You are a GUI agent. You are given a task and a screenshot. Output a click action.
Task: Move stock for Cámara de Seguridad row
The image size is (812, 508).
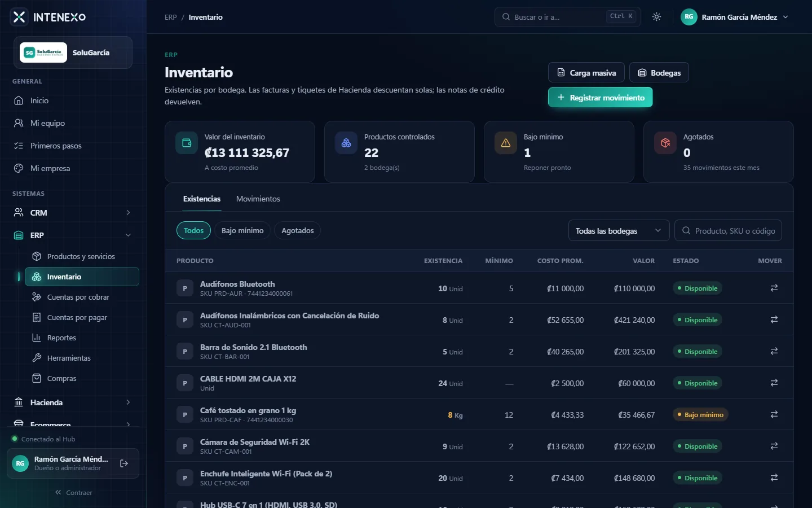(774, 446)
